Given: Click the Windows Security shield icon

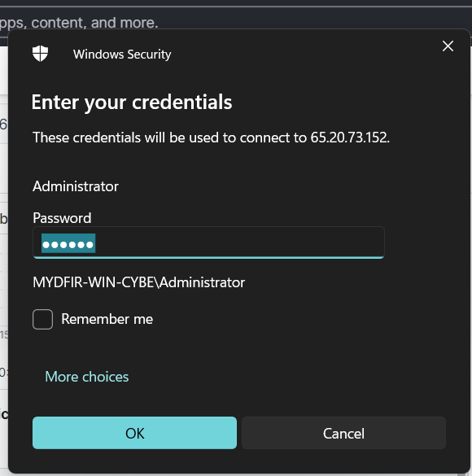Looking at the screenshot, I should tap(40, 54).
